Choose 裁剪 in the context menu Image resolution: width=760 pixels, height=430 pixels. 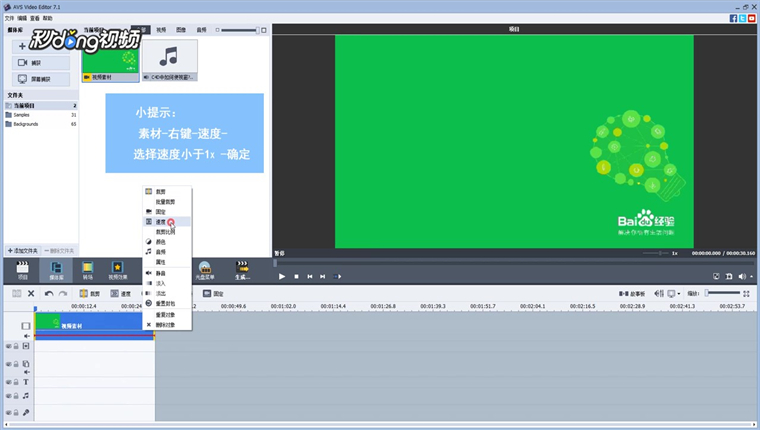pos(167,191)
